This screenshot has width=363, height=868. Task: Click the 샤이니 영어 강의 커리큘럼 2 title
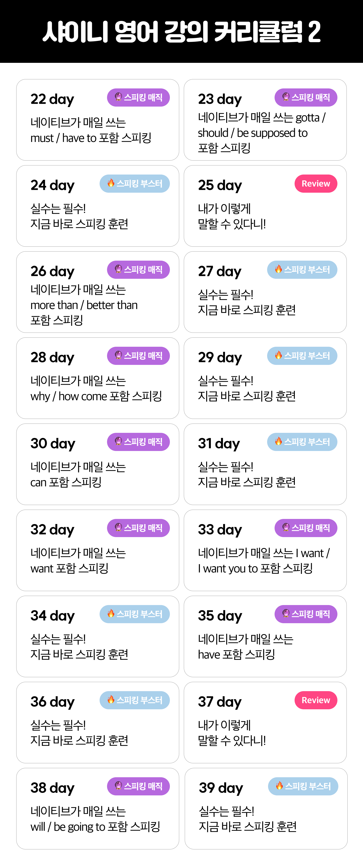(181, 32)
